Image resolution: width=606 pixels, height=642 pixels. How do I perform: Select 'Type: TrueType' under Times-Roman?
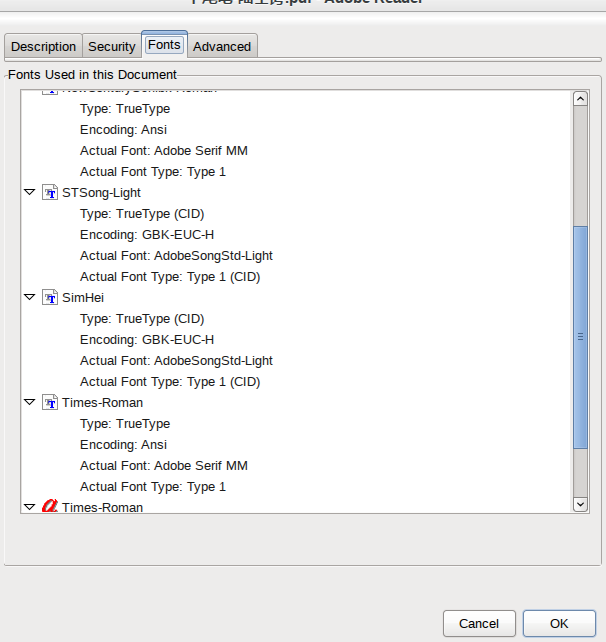[125, 423]
